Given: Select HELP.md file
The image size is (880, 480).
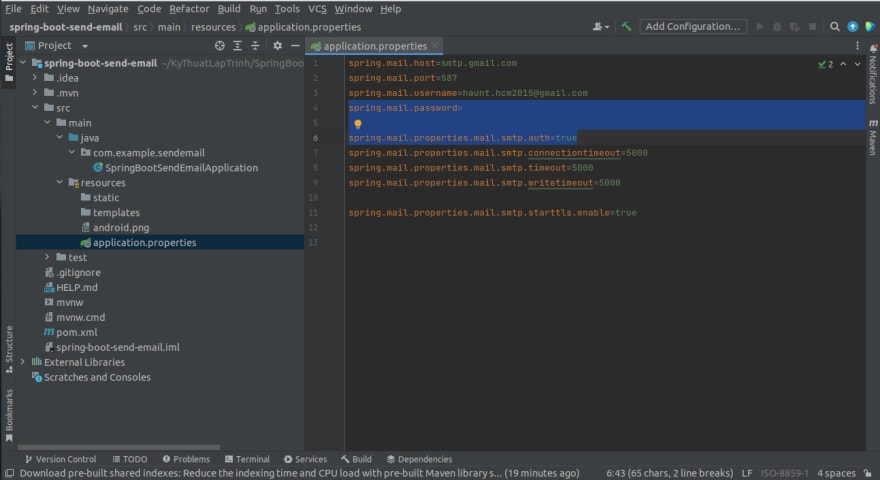Looking at the screenshot, I should pyautogui.click(x=71, y=287).
